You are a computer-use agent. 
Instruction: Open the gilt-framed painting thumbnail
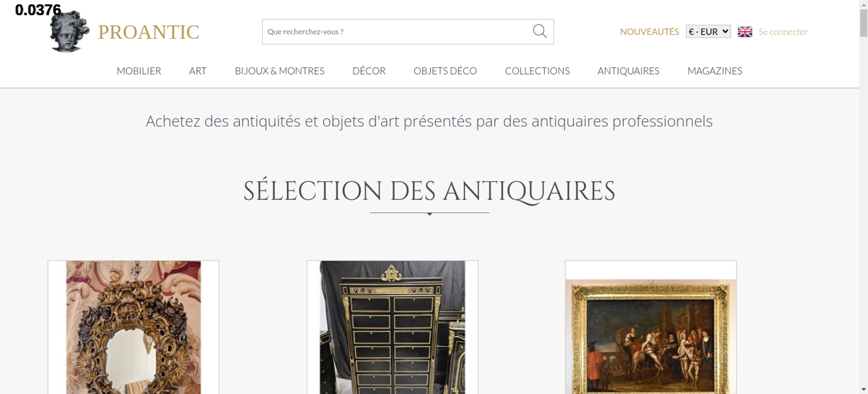[x=651, y=327]
